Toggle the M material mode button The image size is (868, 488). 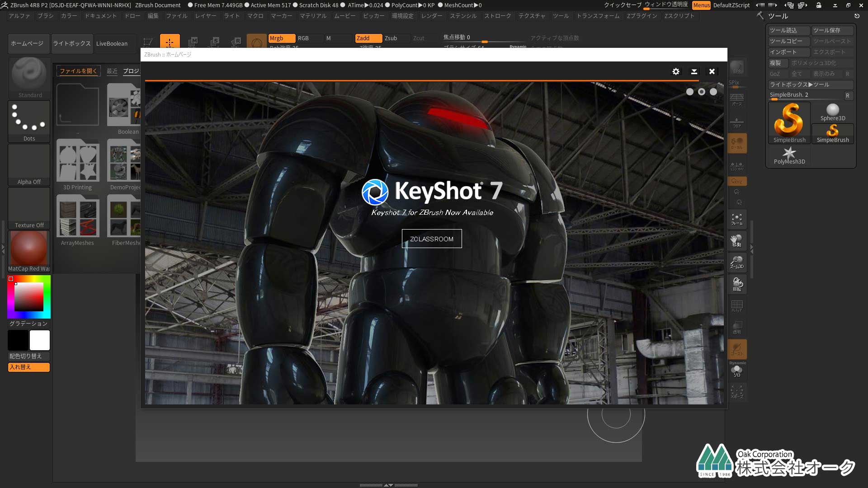tap(338, 38)
